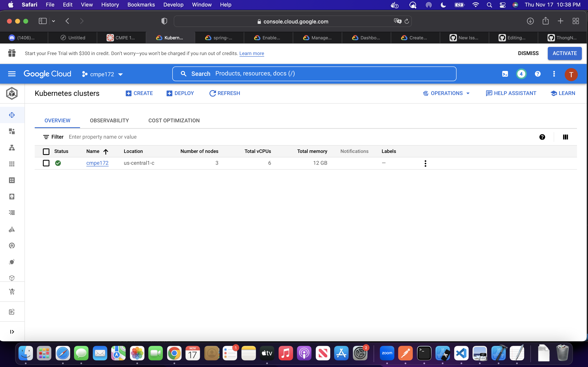588x367 pixels.
Task: Open column display options icon
Action: coord(565,137)
